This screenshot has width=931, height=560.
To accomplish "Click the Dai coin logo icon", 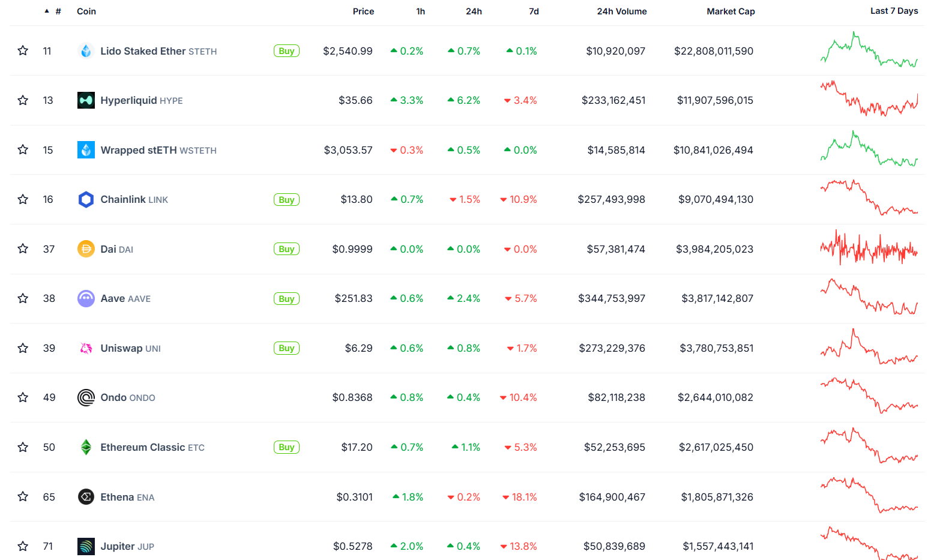I will click(86, 249).
